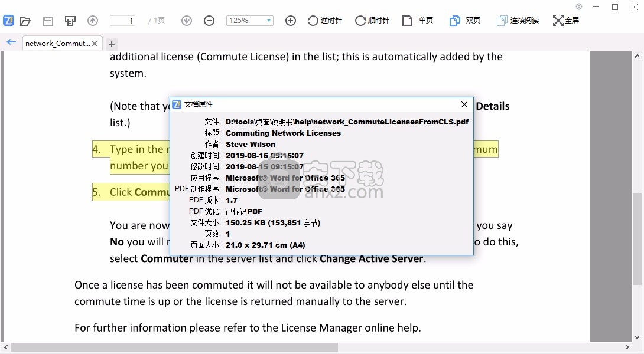Viewport: 644px width, 354px height.
Task: Click the creation time value next to 创建时间
Action: pos(265,155)
